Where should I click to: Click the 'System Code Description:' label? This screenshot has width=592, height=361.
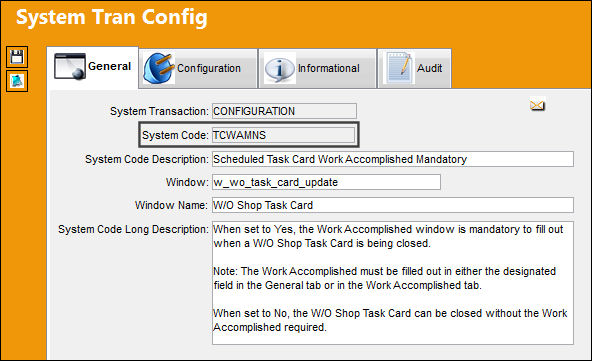click(146, 159)
